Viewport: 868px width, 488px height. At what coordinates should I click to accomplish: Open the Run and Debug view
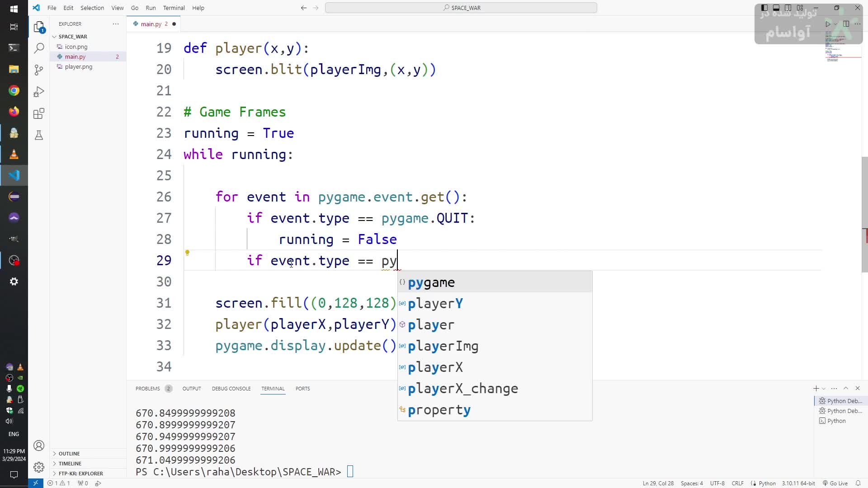click(x=39, y=92)
